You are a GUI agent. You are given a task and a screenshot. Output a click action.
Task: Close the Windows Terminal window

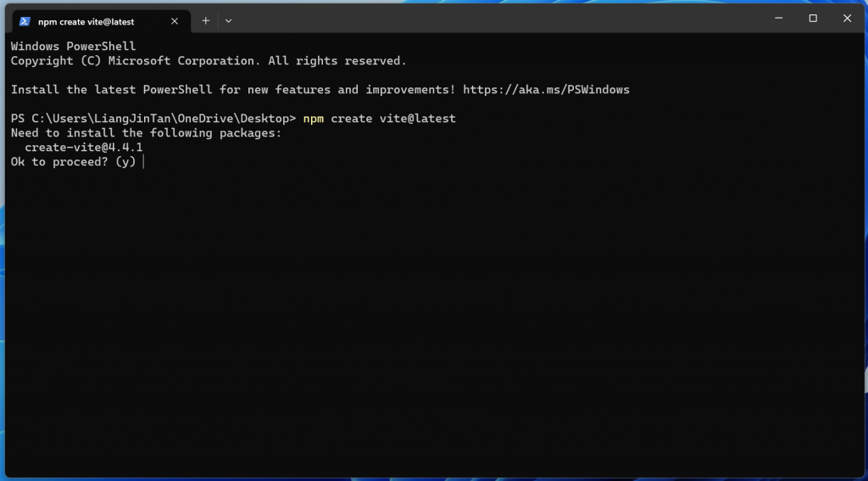(847, 19)
